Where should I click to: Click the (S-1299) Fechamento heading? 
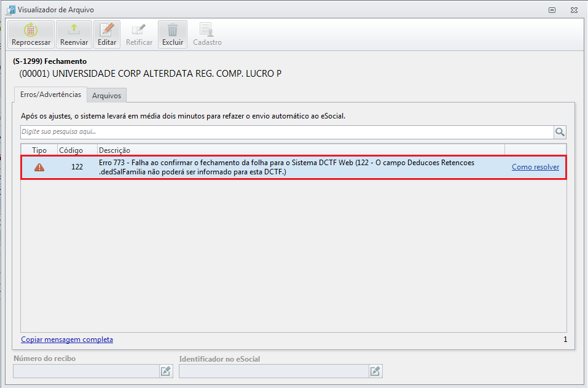(x=50, y=61)
